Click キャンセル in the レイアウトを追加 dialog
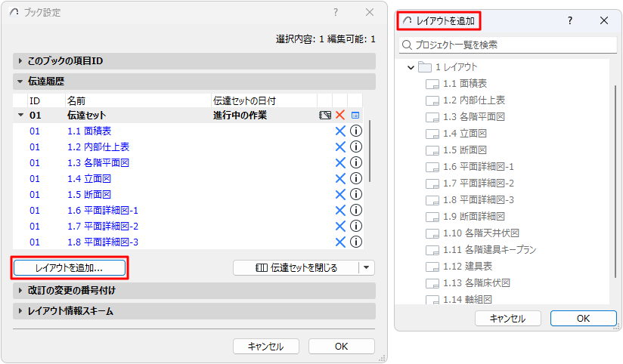Viewport: 623px width, 364px height. pyautogui.click(x=508, y=319)
